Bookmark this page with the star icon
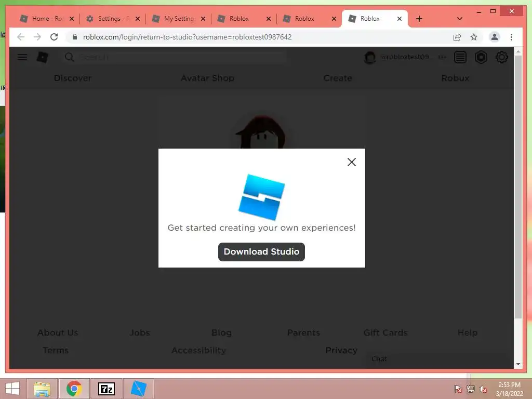Screen dimensions: 532x399 pyautogui.click(x=474, y=37)
